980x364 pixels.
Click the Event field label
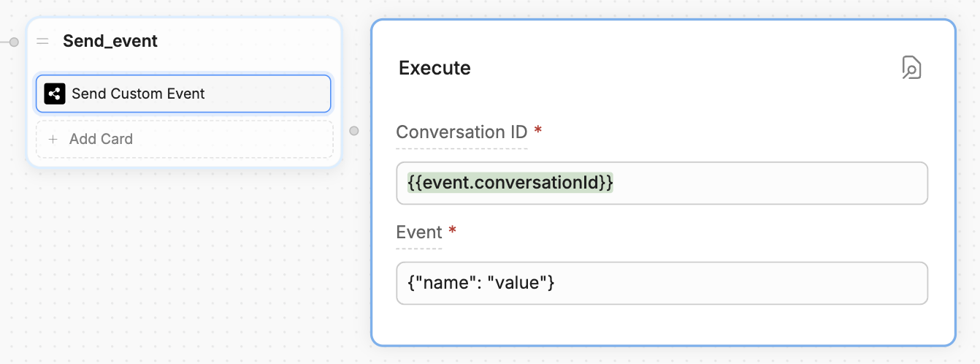coord(419,232)
